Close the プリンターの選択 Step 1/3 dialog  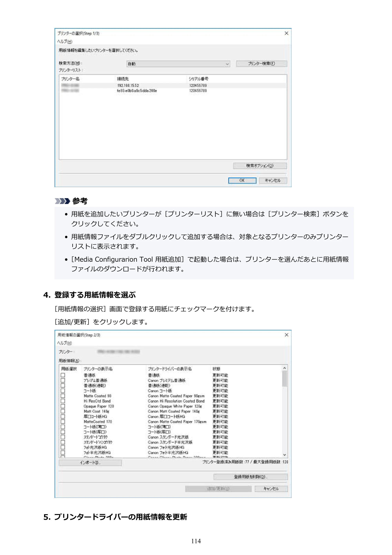tap(286, 33)
